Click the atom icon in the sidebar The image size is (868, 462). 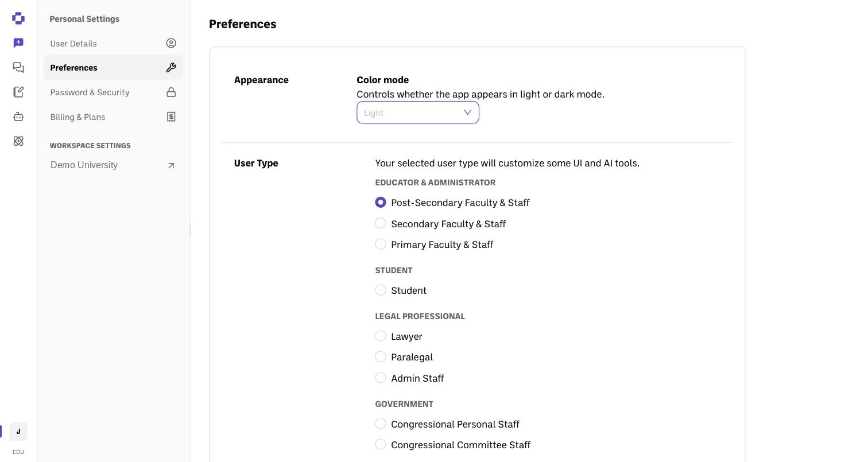18,141
